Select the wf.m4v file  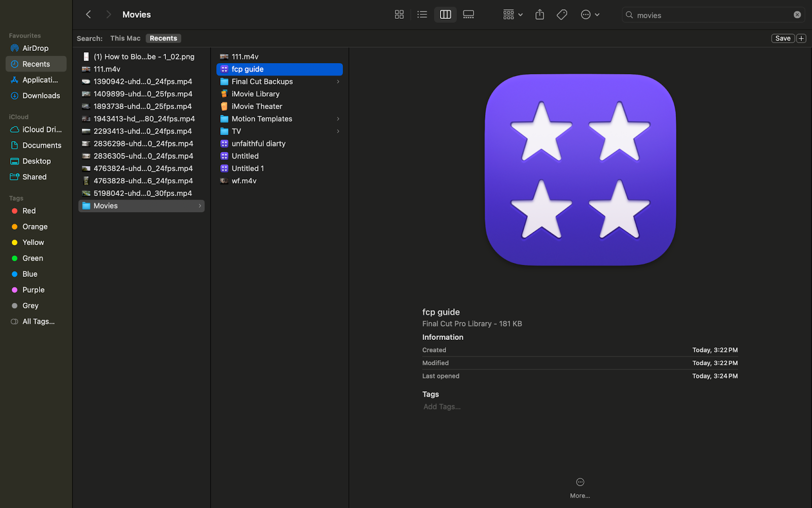tap(280, 181)
